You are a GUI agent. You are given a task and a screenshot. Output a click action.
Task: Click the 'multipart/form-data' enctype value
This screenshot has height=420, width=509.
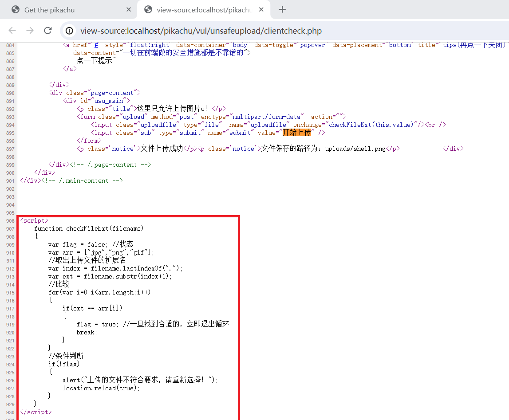266,117
